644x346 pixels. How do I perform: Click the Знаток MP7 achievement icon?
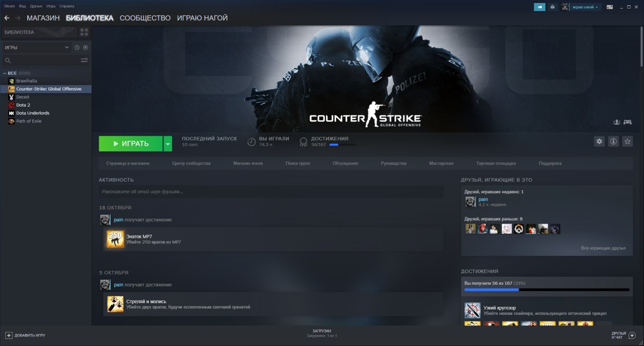click(115, 239)
